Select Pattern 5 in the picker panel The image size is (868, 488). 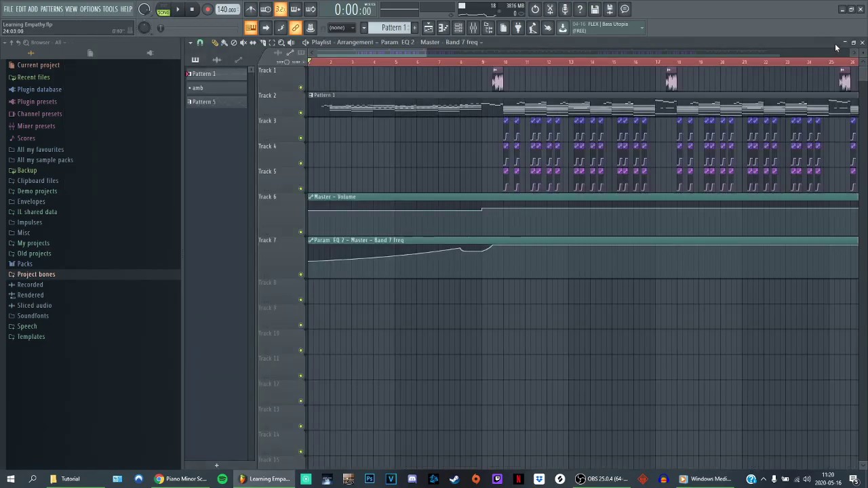(x=216, y=102)
